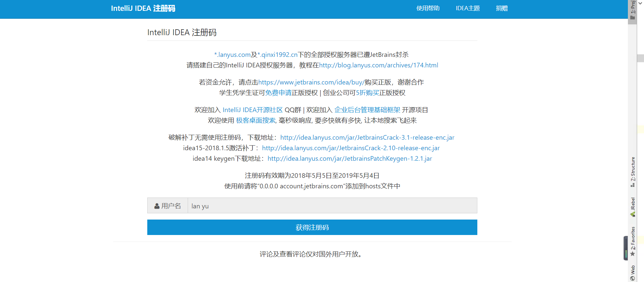Click the scrollbar thumb in the right gutter
Image resolution: width=644 pixels, height=282 pixels.
tap(640, 58)
